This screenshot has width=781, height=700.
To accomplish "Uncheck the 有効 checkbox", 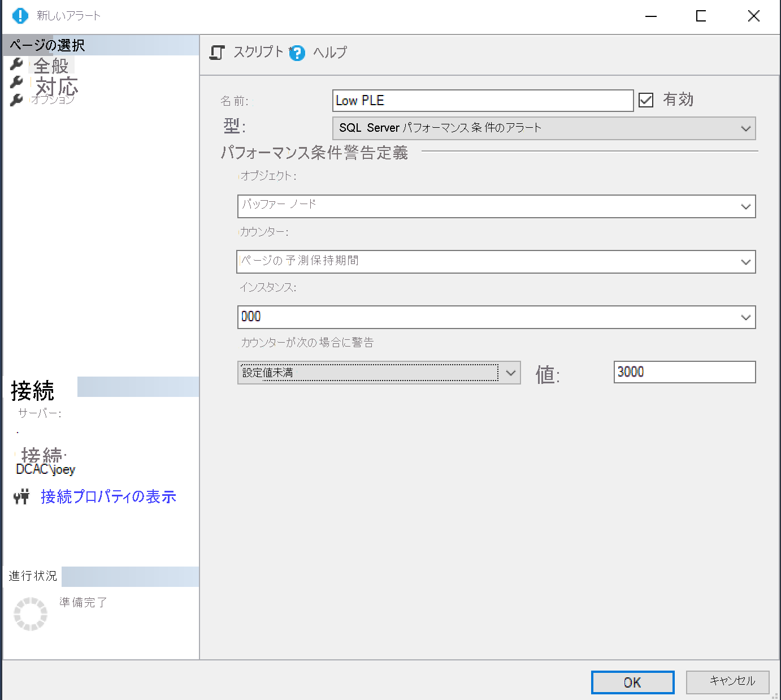I will point(646,100).
